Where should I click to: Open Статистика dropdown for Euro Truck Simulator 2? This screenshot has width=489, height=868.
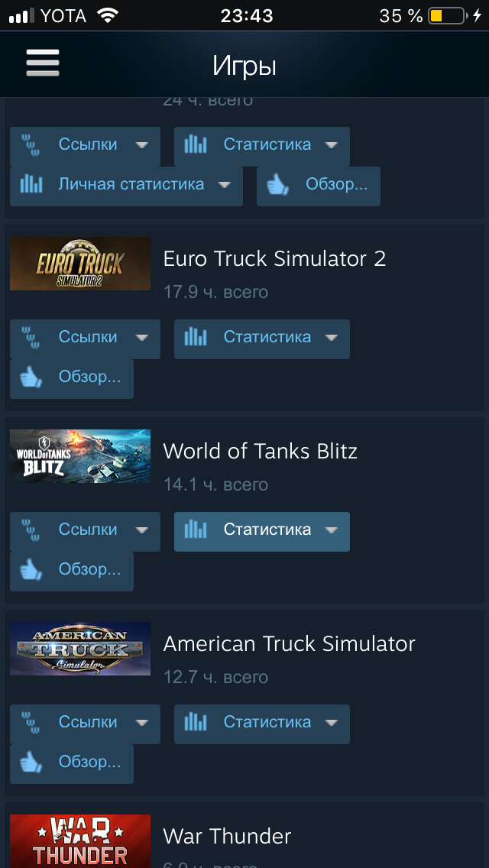pos(262,338)
